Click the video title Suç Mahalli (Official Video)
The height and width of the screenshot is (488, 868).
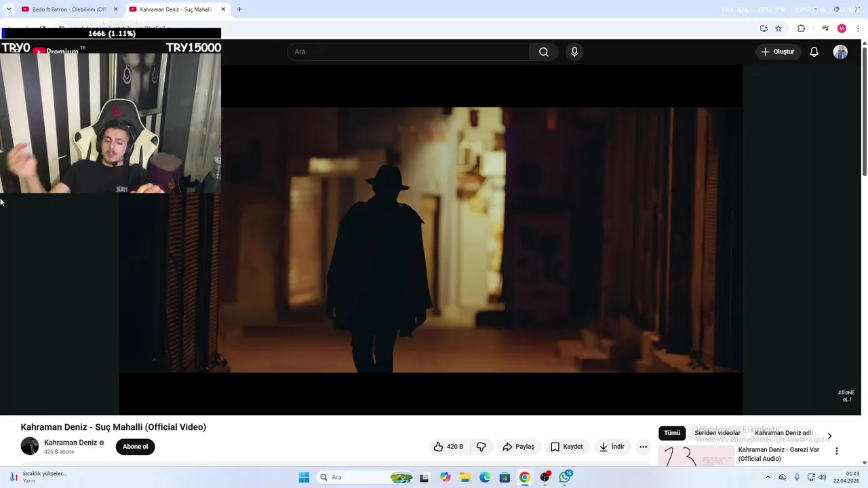pos(113,427)
